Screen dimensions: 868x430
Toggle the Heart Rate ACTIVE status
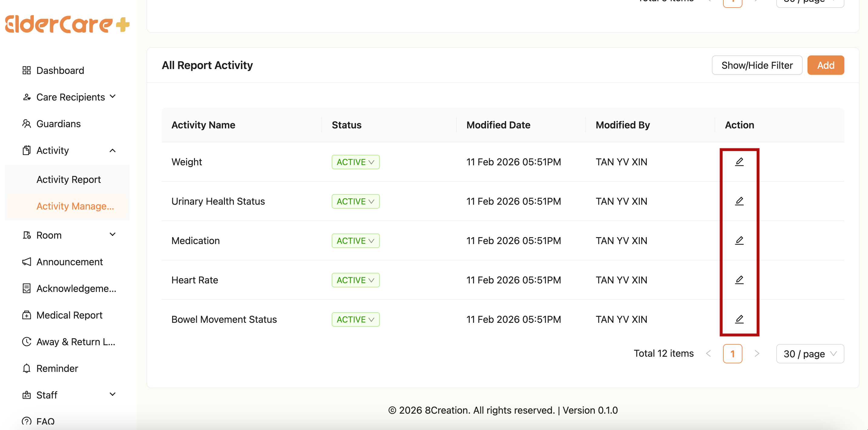355,280
